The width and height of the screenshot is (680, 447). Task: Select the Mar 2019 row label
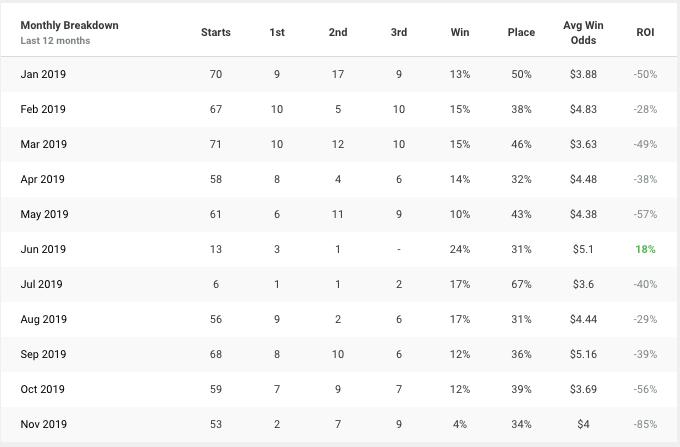pyautogui.click(x=43, y=144)
